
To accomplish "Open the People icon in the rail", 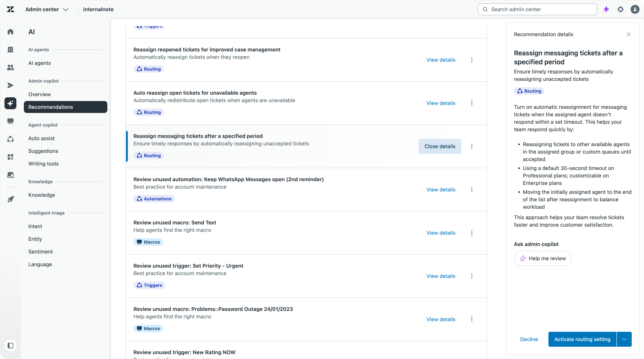I will tap(10, 67).
